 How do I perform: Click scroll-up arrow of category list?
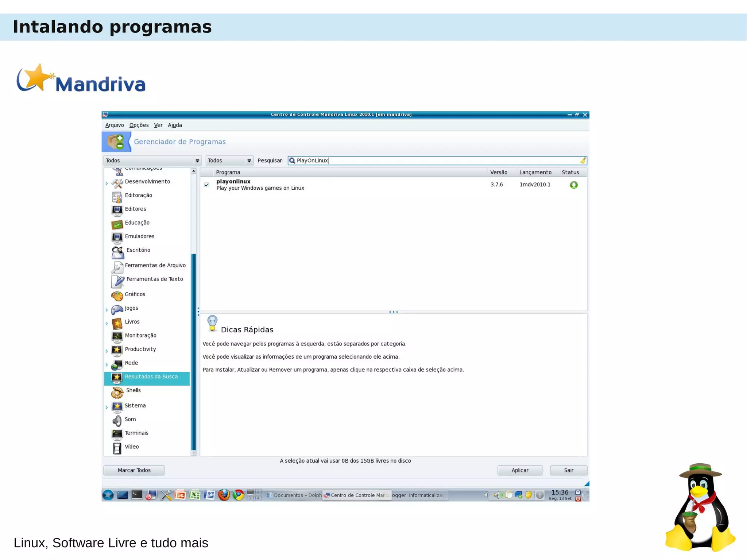coord(194,171)
